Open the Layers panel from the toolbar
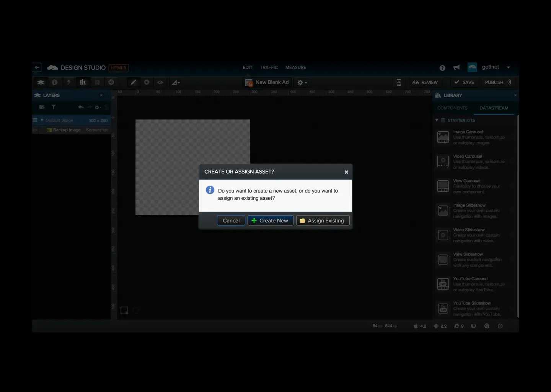The image size is (551, 392). point(41,82)
